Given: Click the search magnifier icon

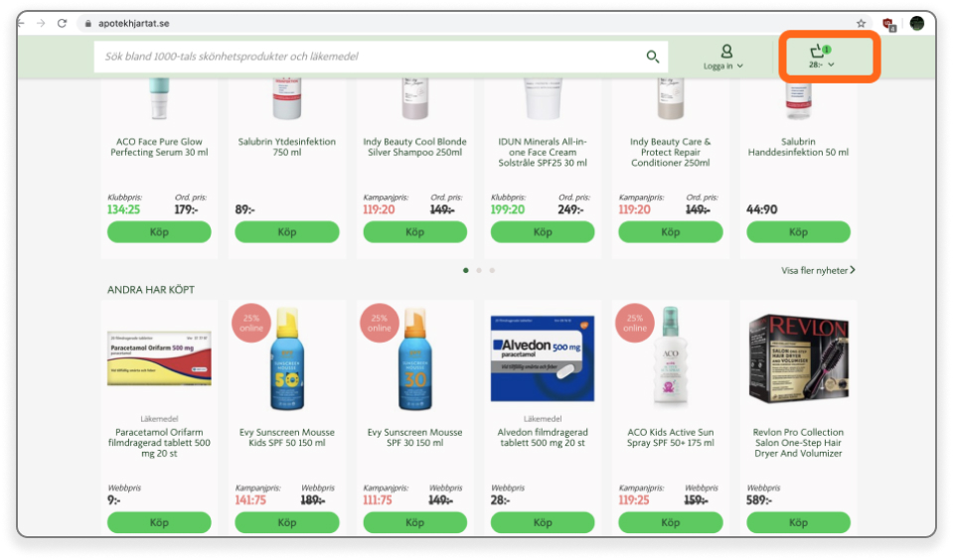Looking at the screenshot, I should [x=653, y=57].
